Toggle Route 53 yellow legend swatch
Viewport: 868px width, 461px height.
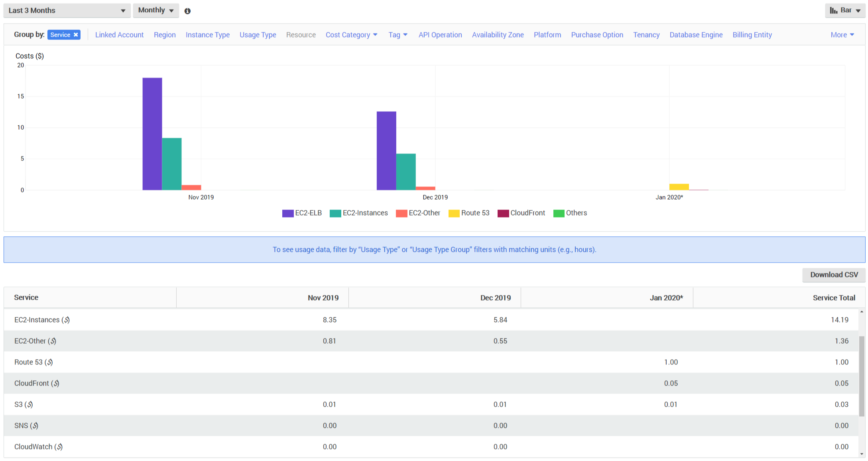[x=454, y=213]
